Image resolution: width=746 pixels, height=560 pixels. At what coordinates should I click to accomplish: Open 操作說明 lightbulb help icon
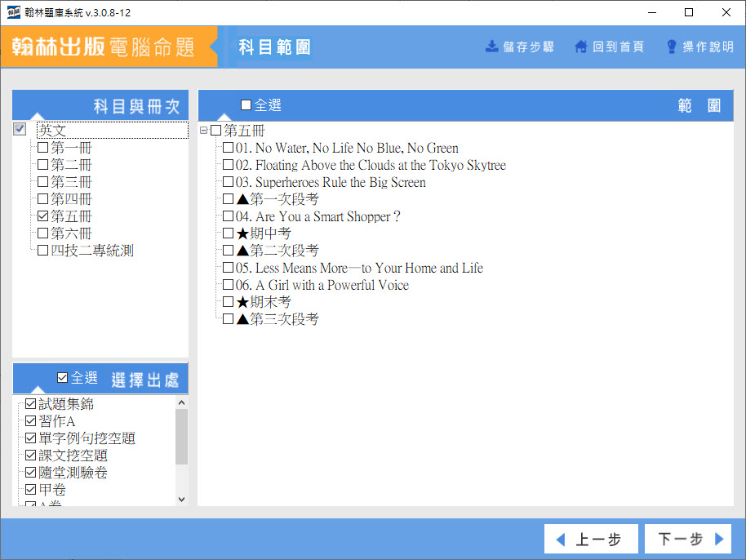tap(672, 47)
